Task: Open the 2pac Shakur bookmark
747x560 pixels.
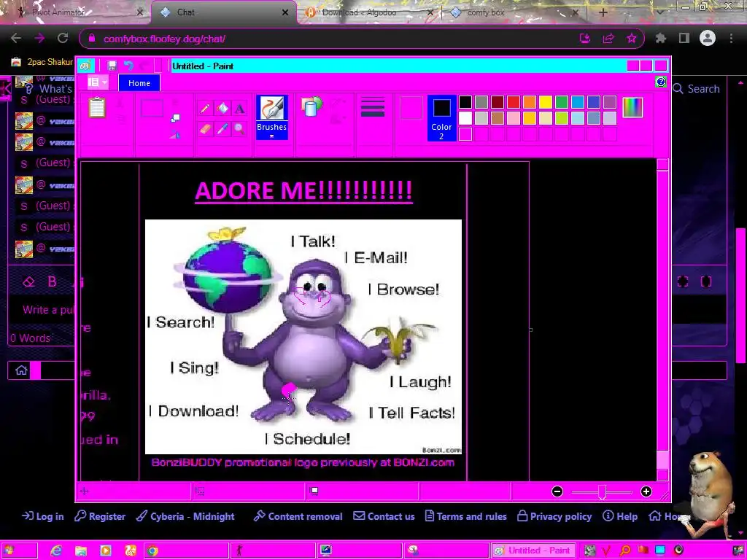Action: click(42, 62)
